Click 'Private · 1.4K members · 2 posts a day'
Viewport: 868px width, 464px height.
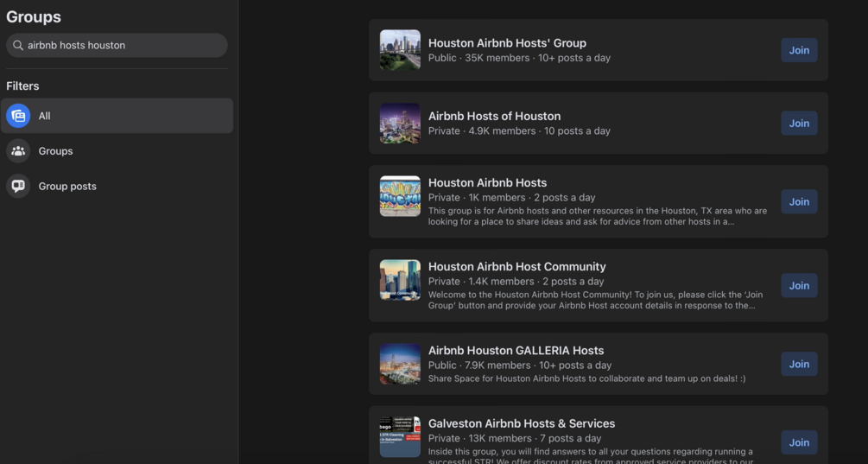pyautogui.click(x=516, y=282)
